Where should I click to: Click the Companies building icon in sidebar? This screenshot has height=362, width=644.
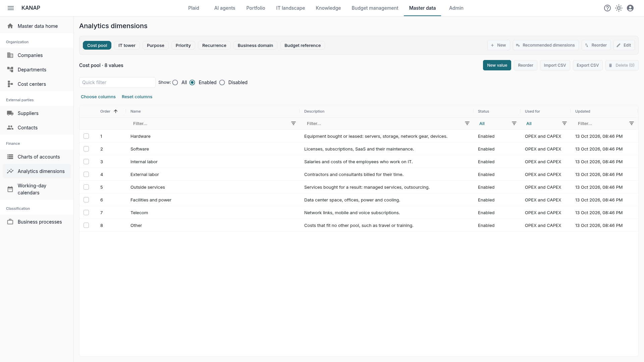(x=10, y=55)
